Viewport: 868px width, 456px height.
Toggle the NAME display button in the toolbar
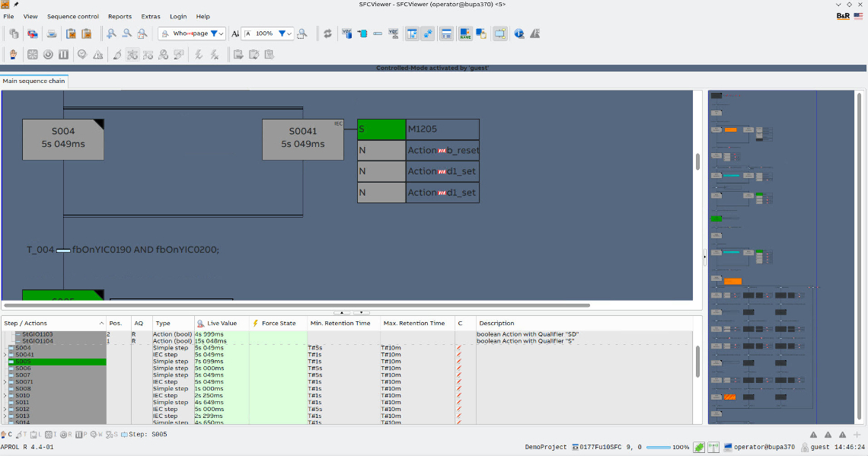coord(465,33)
